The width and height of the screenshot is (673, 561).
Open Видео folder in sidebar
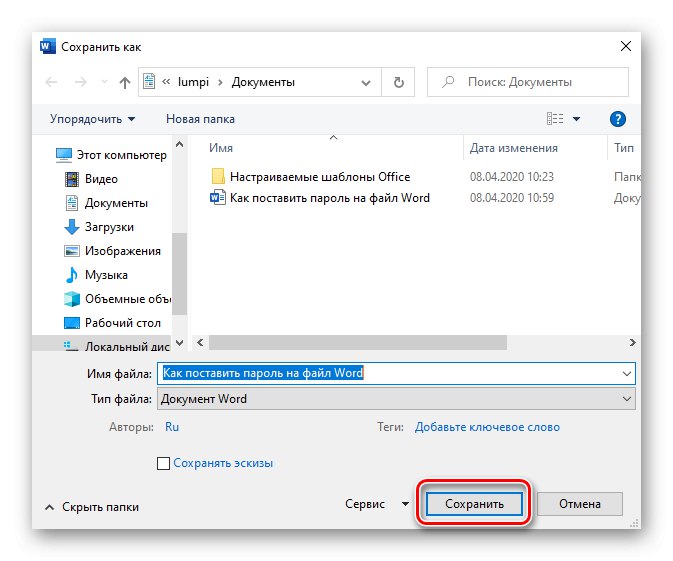(x=91, y=179)
